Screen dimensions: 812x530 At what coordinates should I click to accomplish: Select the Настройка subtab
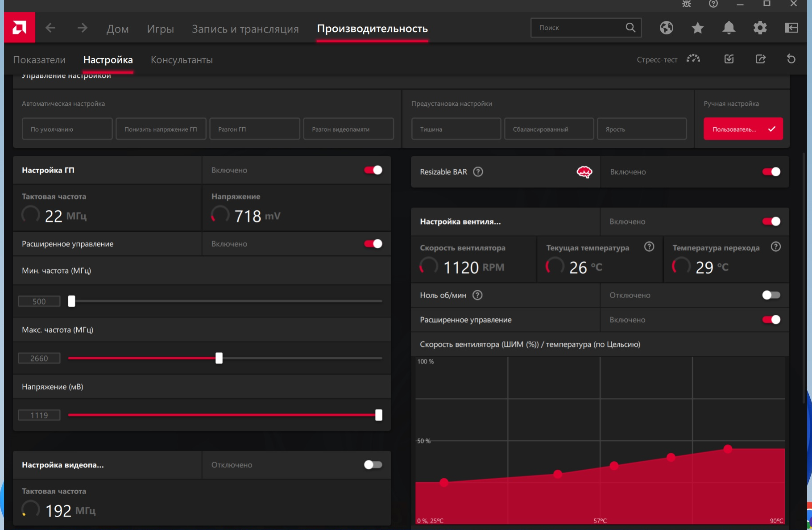tap(108, 60)
